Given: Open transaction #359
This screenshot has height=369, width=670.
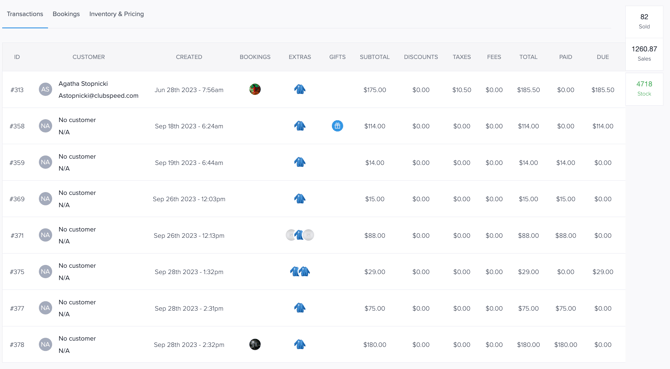Looking at the screenshot, I should pyautogui.click(x=17, y=163).
